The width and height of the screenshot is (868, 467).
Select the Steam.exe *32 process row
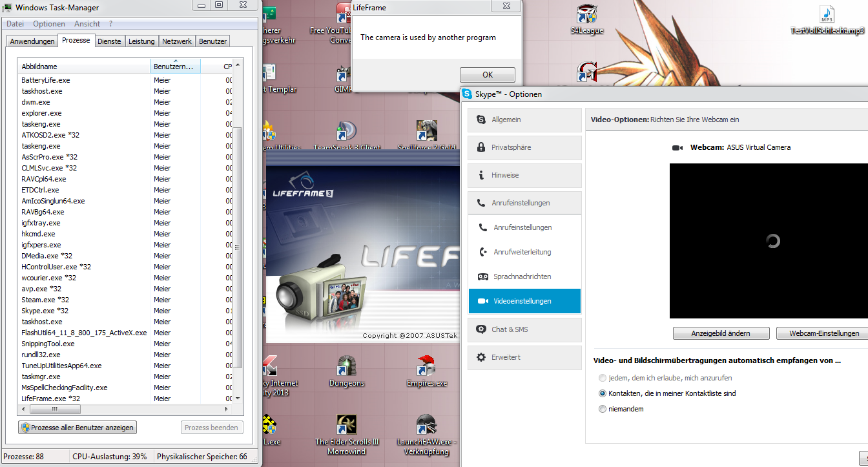coord(125,300)
